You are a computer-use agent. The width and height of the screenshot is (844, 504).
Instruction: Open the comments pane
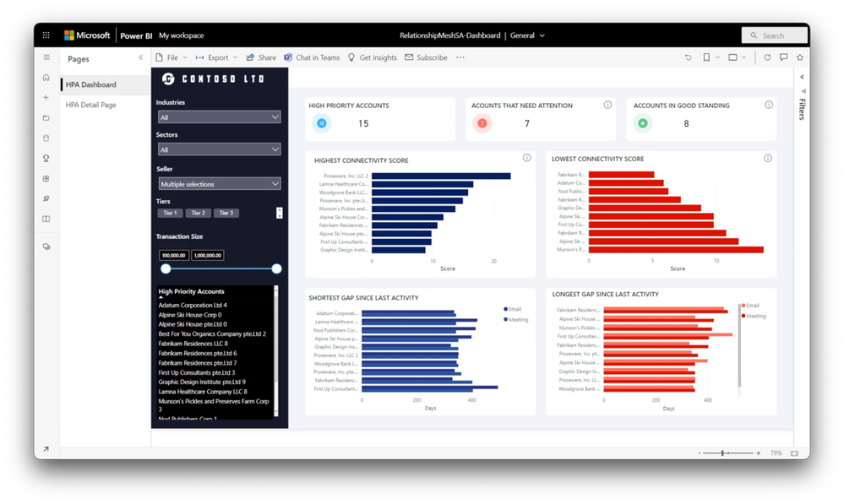(784, 57)
